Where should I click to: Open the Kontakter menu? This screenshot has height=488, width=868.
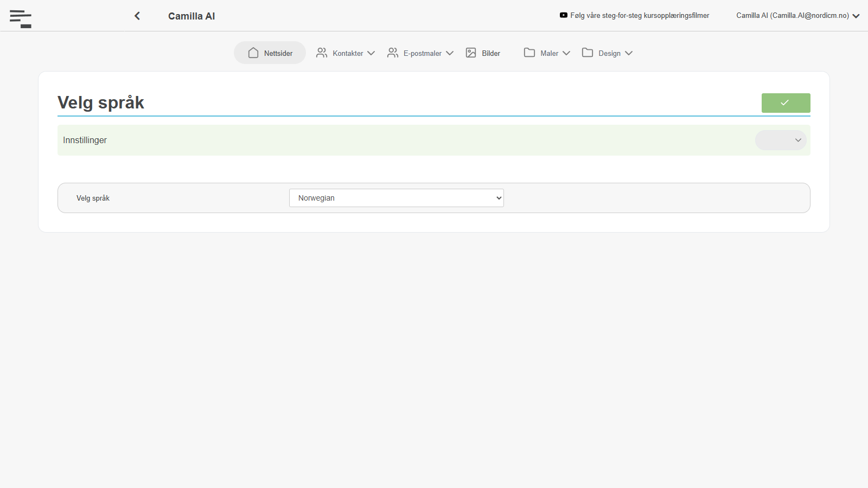pyautogui.click(x=345, y=53)
